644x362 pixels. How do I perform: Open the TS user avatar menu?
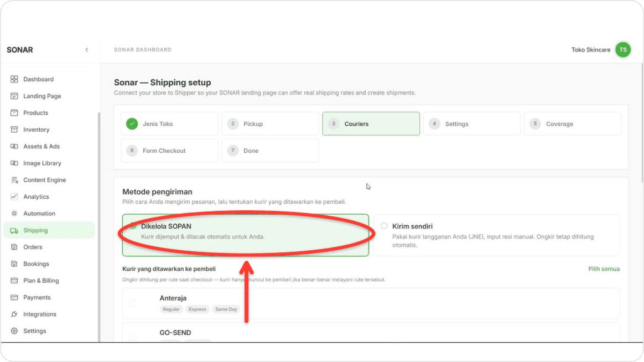click(x=622, y=50)
